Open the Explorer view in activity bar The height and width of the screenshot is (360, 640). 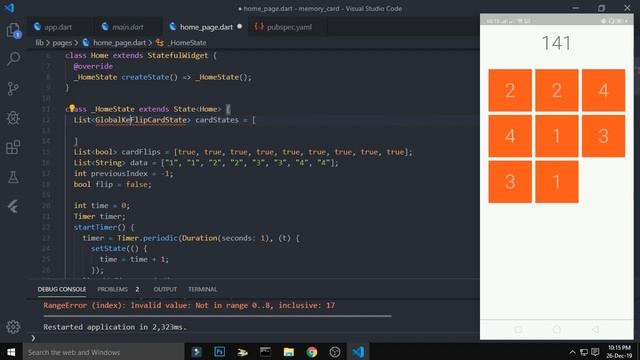point(13,31)
